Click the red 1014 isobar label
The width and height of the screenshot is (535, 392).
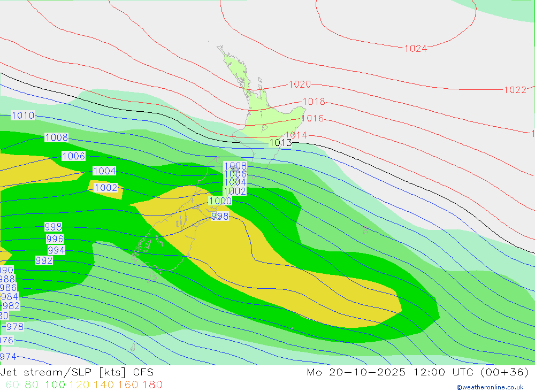[296, 135]
